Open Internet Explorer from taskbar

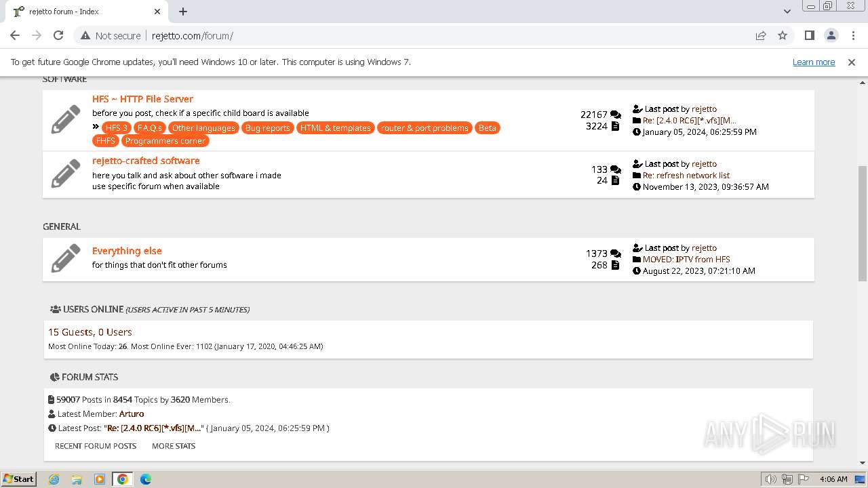pos(54,479)
